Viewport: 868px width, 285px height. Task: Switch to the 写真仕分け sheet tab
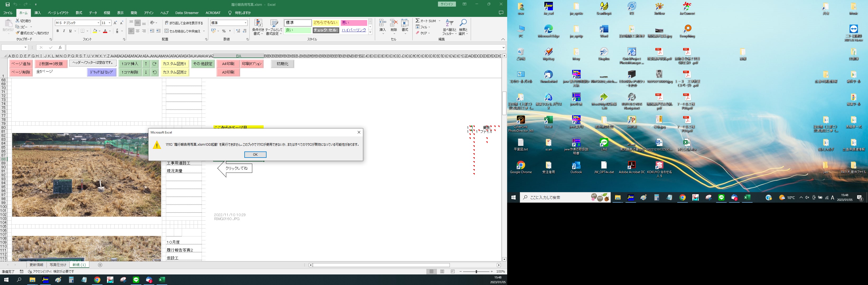tap(58, 265)
